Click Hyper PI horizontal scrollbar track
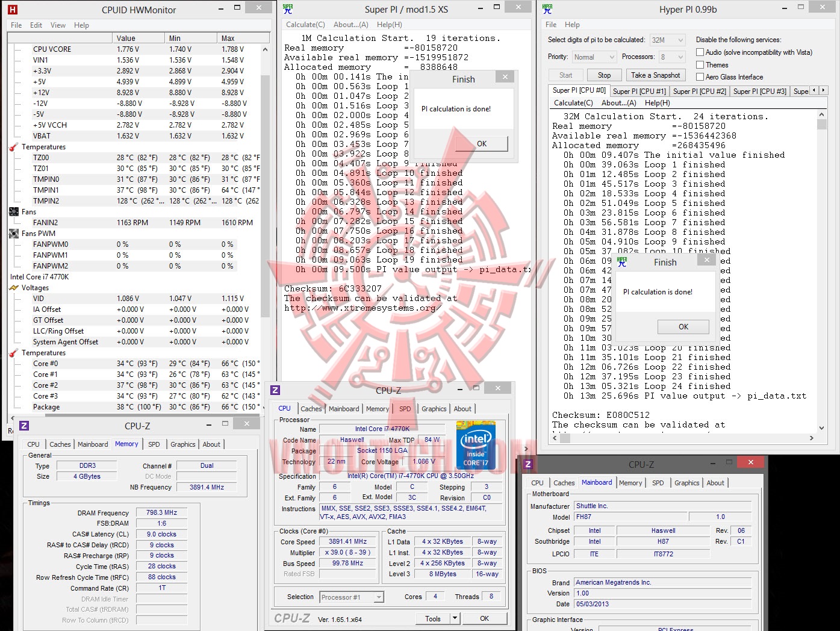 [x=683, y=438]
